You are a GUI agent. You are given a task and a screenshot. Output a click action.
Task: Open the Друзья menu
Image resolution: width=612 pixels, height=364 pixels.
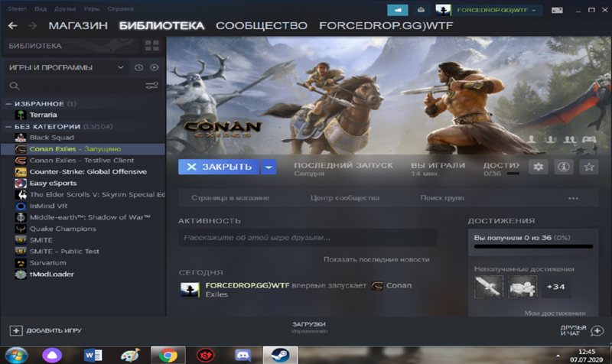pos(65,8)
